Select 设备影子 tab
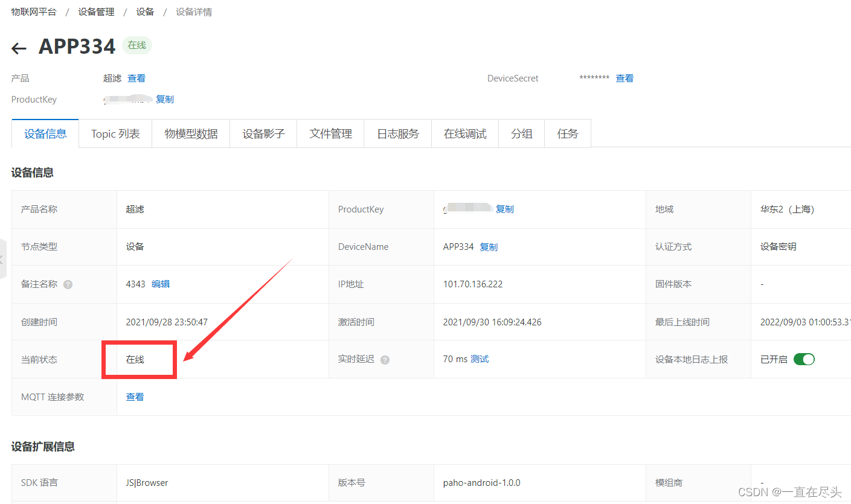Viewport: 851px width, 504px height. (x=263, y=133)
